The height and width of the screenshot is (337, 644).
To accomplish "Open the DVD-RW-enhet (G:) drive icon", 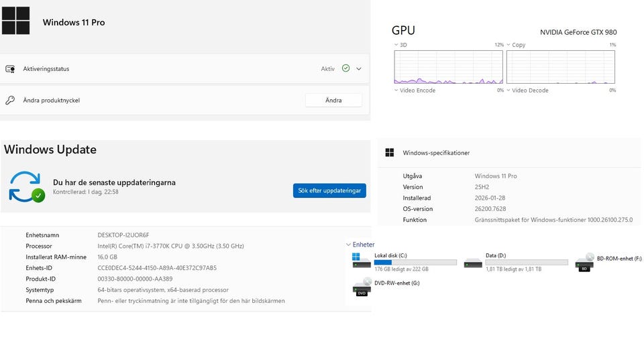I will pos(362,287).
